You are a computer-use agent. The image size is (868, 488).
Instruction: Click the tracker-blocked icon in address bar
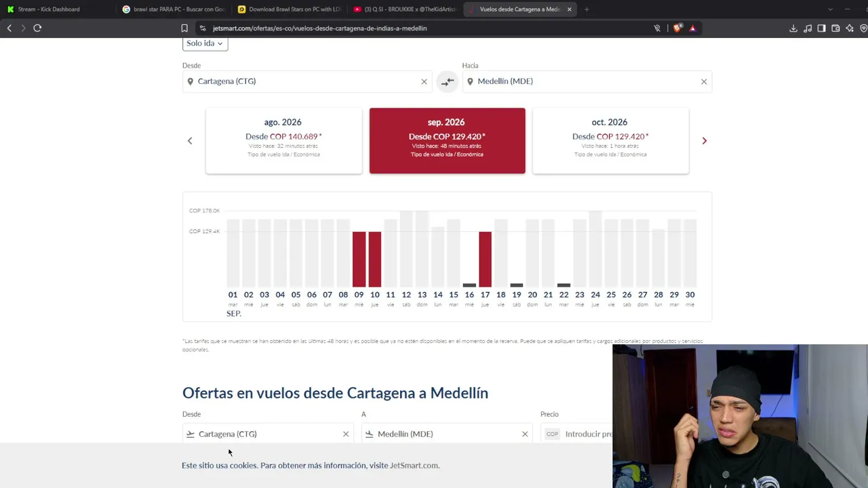click(657, 28)
